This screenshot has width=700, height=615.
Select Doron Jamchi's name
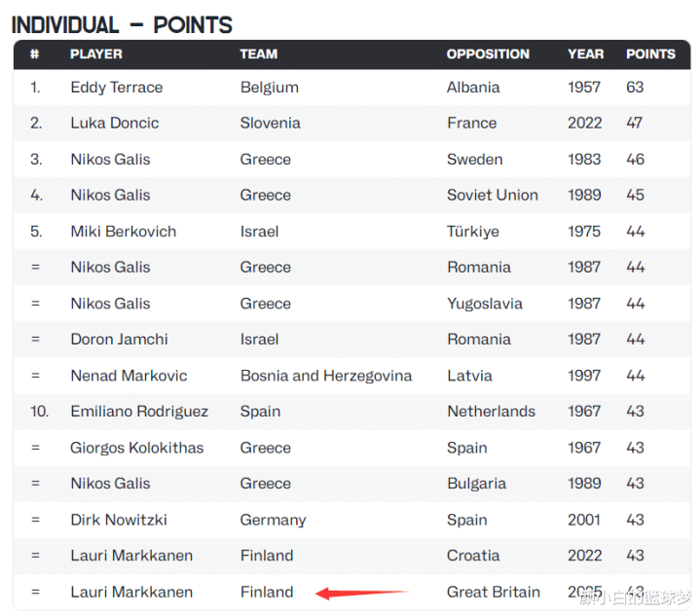119,340
